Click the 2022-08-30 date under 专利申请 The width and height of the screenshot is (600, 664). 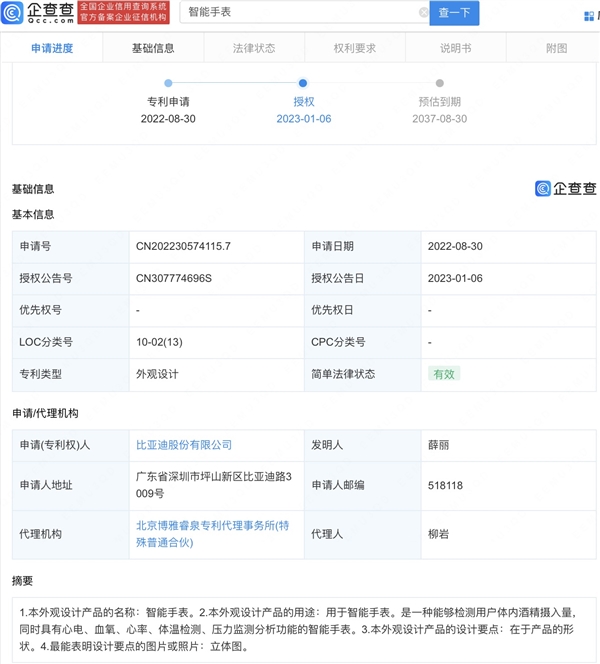[168, 119]
